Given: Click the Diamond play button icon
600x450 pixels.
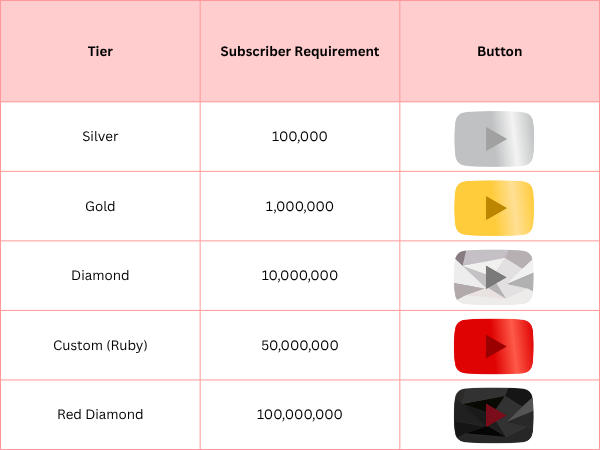Looking at the screenshot, I should 494,277.
